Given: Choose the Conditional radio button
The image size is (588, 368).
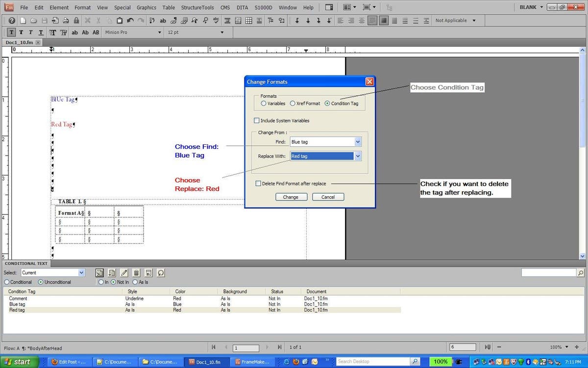Looking at the screenshot, I should pos(6,282).
